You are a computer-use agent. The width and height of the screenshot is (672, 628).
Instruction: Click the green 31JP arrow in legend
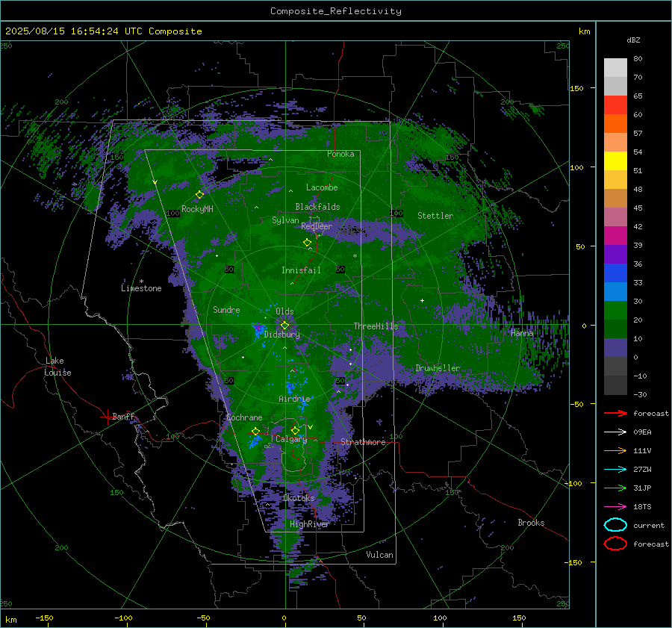[615, 488]
